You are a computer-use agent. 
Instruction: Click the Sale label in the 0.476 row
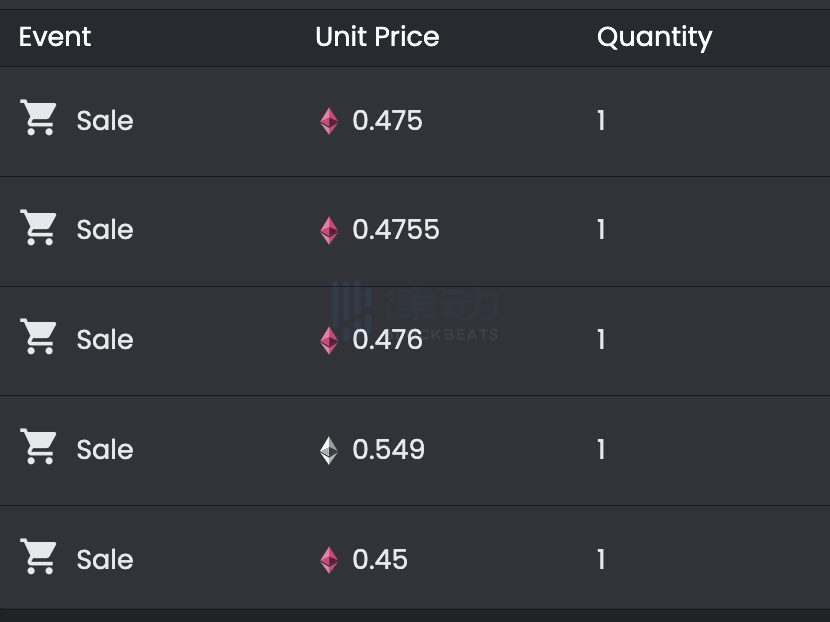[105, 340]
